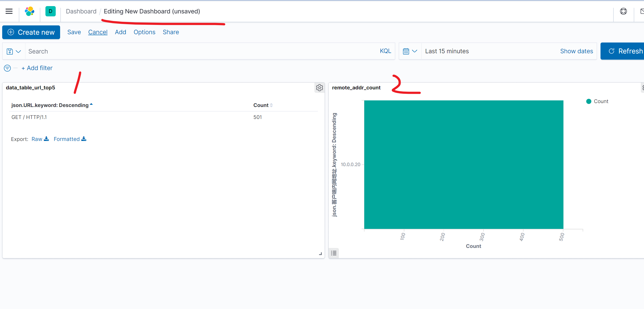The height and width of the screenshot is (309, 644).
Task: Click the Raw export download icon
Action: (x=46, y=139)
